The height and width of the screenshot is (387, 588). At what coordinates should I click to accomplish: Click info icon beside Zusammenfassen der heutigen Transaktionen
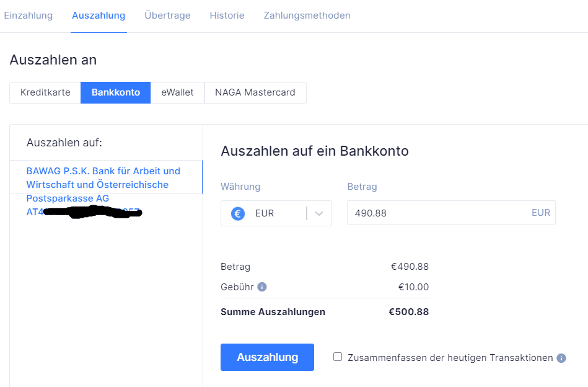point(561,358)
